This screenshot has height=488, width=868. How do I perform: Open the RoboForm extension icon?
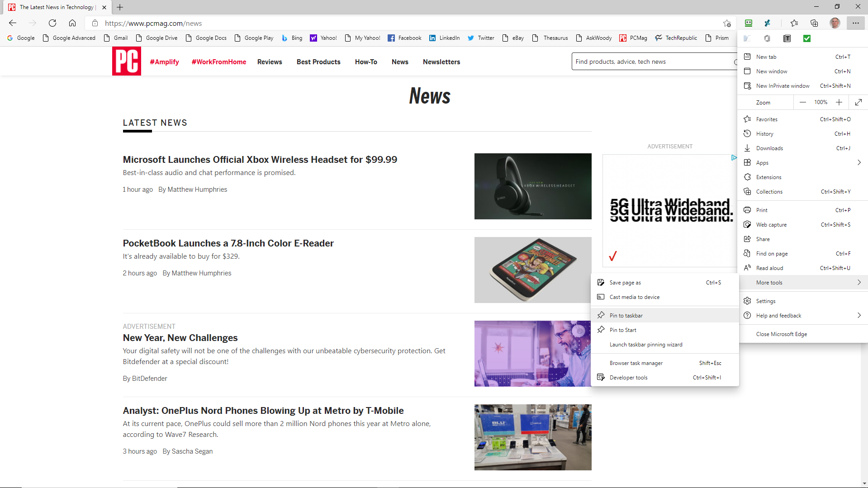749,23
